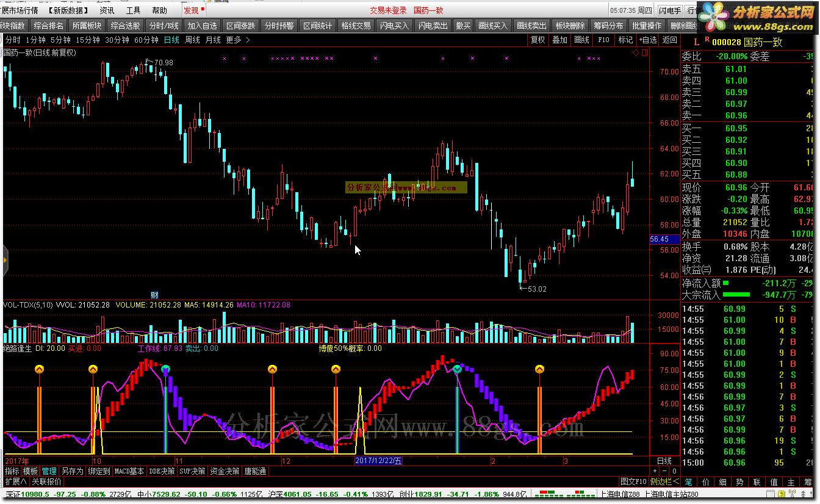Open the 细 detail panel tab

tap(723, 482)
